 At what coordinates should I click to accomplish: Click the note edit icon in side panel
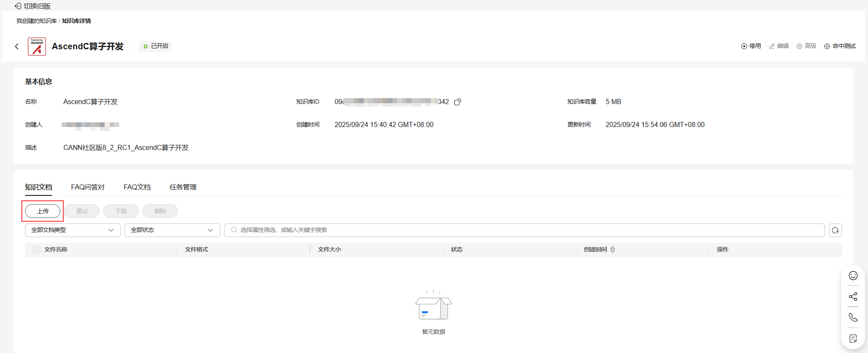click(853, 339)
